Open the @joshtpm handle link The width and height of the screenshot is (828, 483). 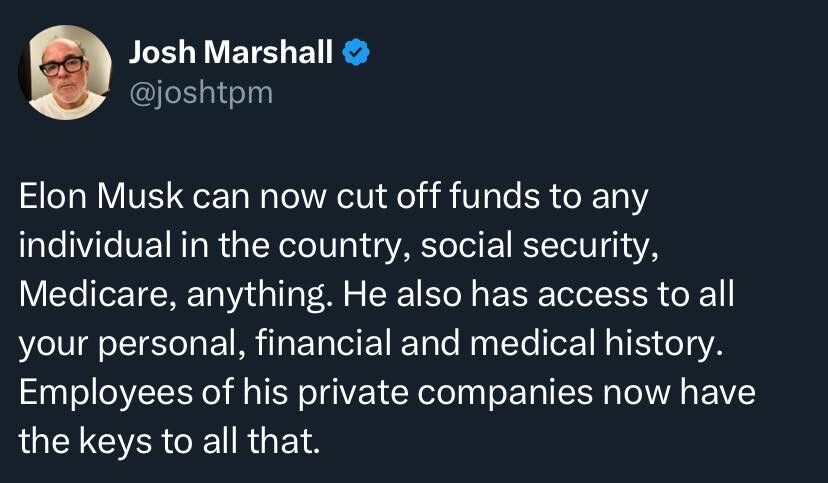tap(200, 93)
